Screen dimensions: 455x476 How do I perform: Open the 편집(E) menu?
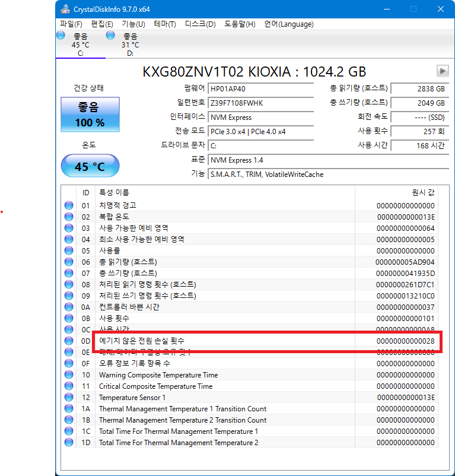coord(102,24)
